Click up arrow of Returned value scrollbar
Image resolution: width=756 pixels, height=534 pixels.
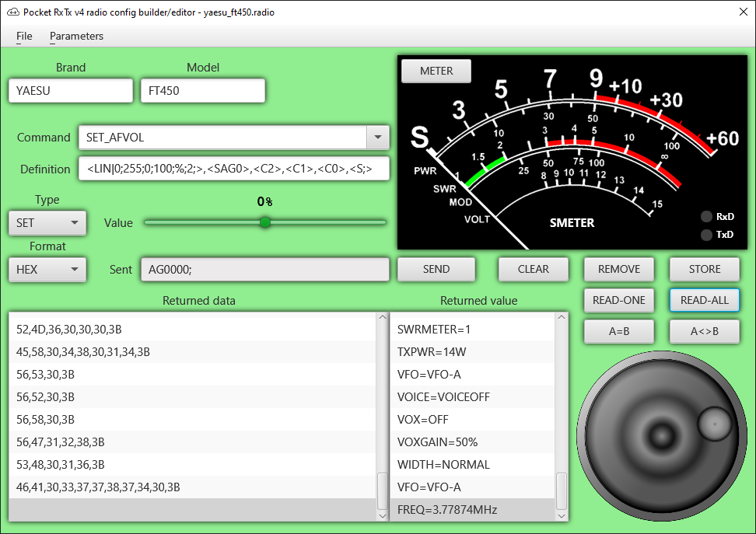click(x=562, y=317)
